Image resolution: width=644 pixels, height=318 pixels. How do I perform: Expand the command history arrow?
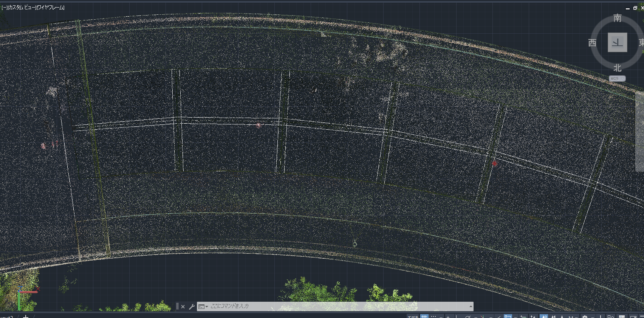click(471, 306)
